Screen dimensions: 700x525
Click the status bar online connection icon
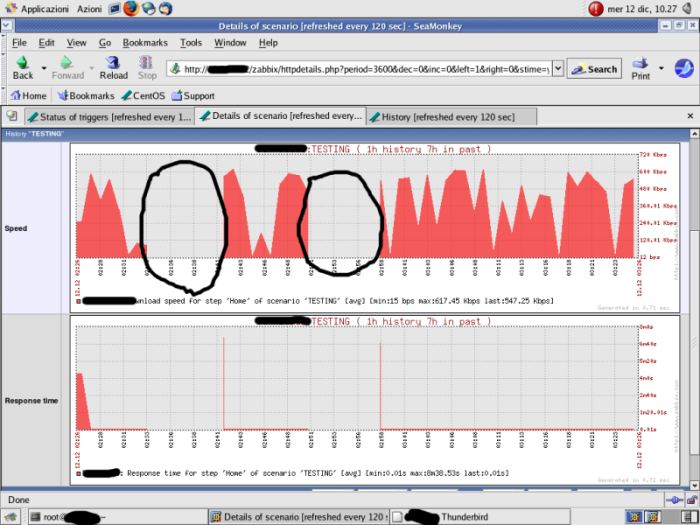coord(674,500)
